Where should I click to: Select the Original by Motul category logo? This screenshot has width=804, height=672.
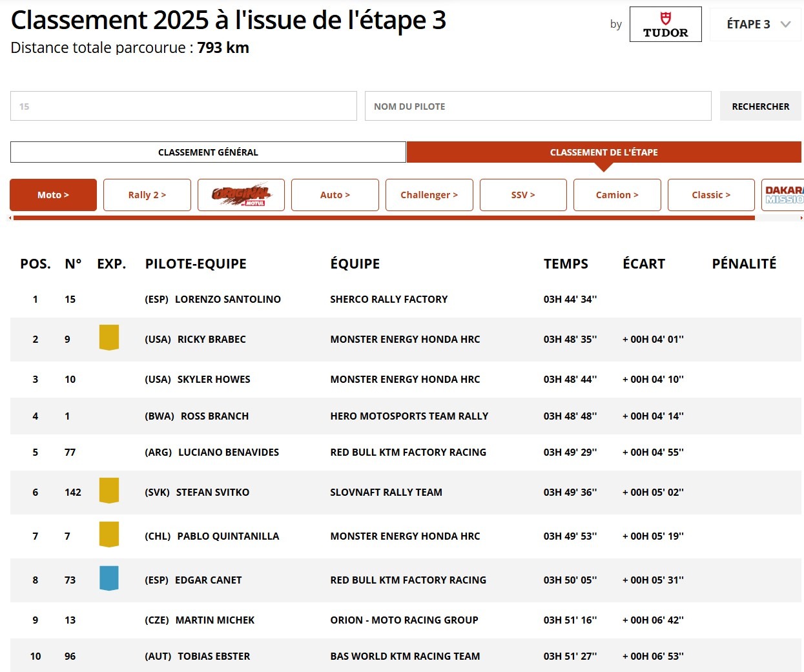coord(241,195)
